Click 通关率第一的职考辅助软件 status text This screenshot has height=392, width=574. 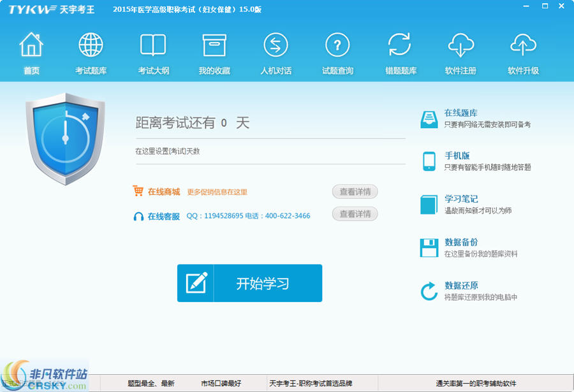(x=476, y=384)
